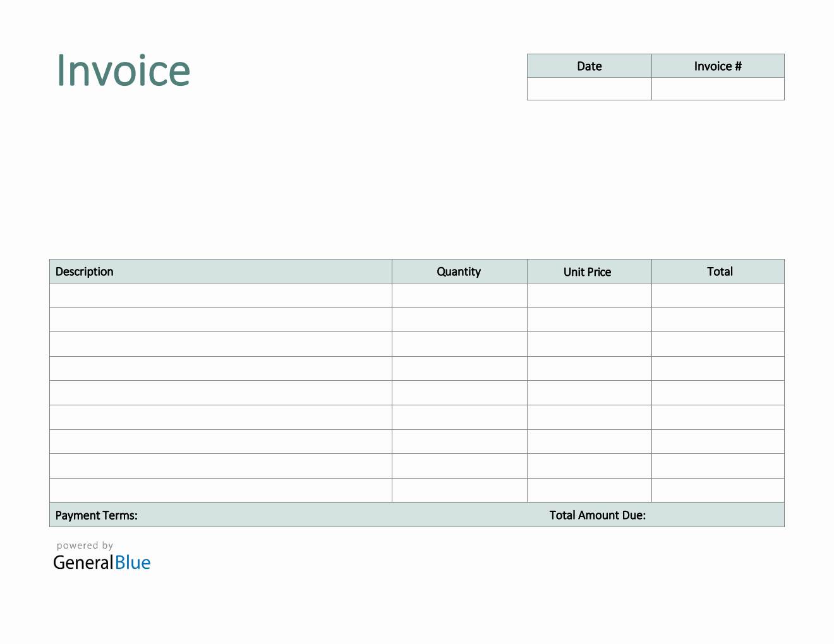Select the first row Unit Price cell
834x644 pixels.
tap(589, 295)
